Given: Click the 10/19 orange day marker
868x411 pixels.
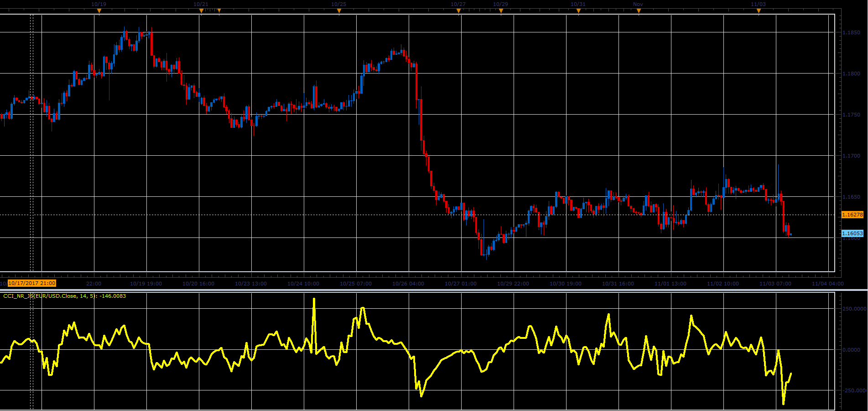Looking at the screenshot, I should [99, 12].
